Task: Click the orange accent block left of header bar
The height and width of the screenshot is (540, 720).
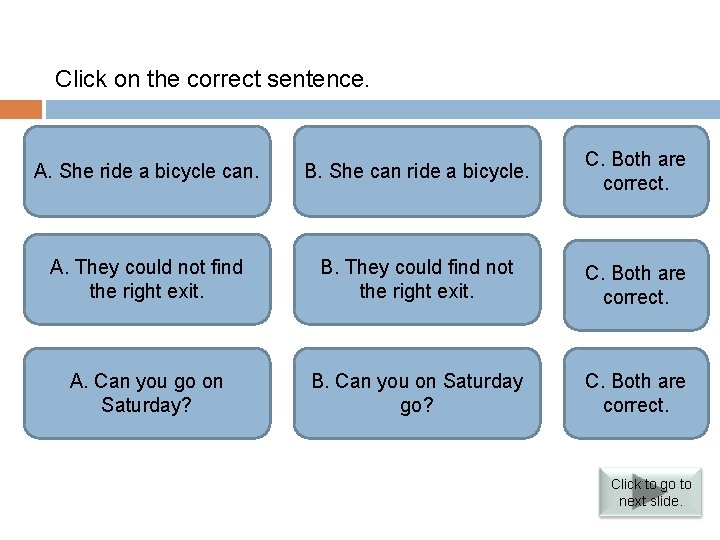Action: click(21, 109)
